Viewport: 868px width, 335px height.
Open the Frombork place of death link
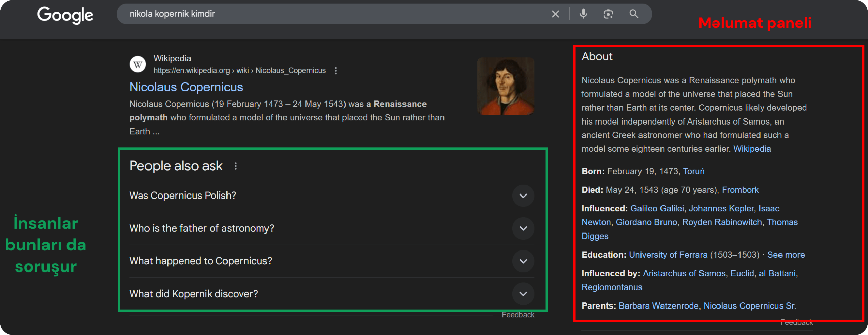(740, 190)
